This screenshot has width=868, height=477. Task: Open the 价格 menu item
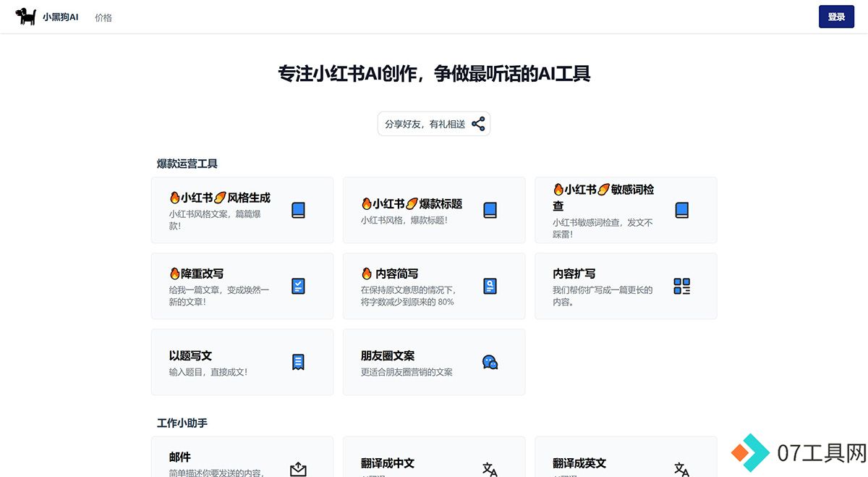[x=103, y=17]
